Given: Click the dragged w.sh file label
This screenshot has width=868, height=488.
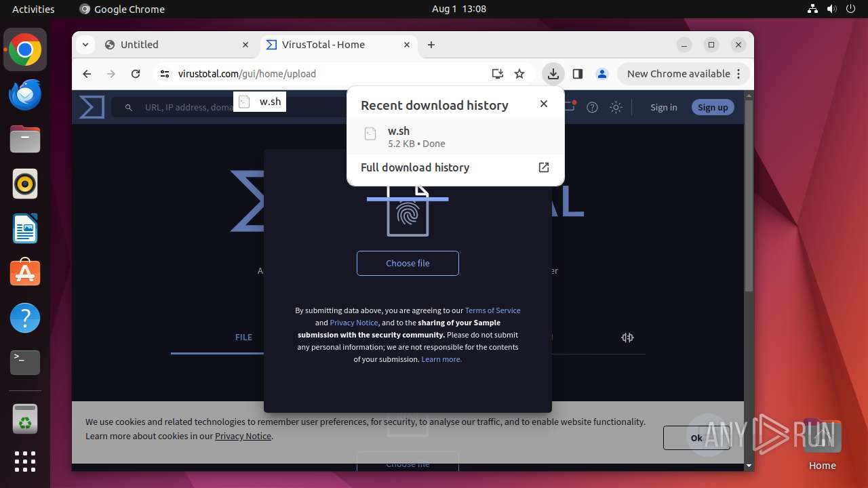Looking at the screenshot, I should 260,102.
